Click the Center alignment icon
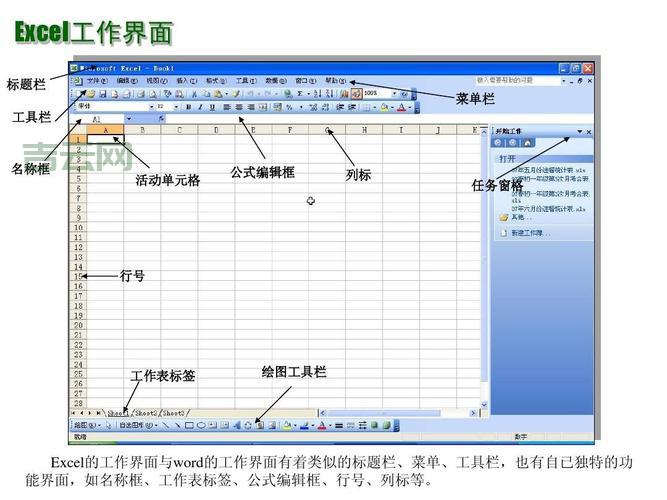 pos(239,107)
